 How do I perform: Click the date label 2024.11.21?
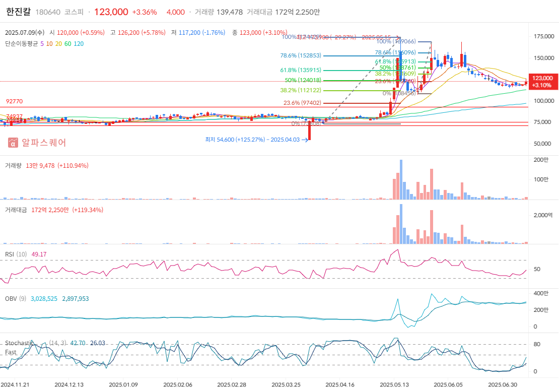click(x=15, y=385)
